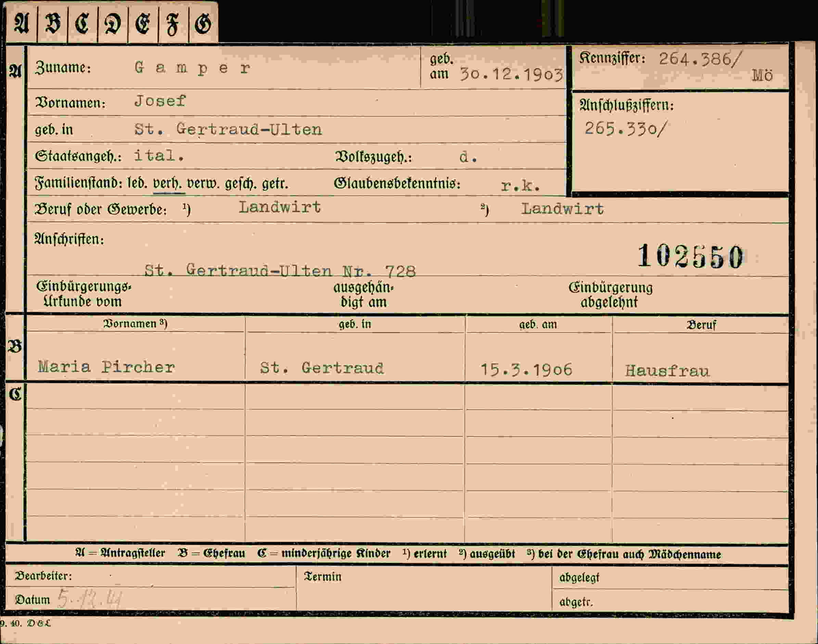818x644 pixels.
Task: Click Kennziffer number "264.386/"
Action: click(700, 59)
